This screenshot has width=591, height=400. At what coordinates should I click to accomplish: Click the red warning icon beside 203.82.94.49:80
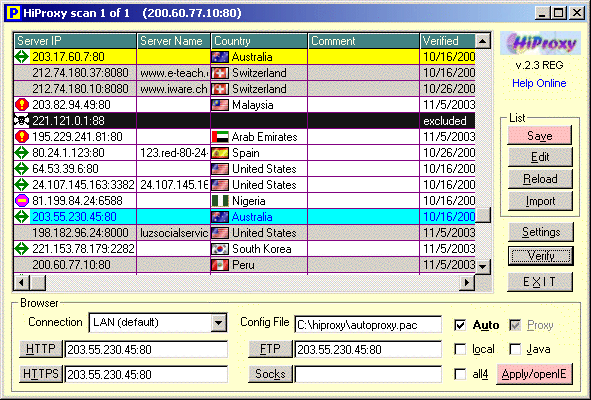point(22,105)
